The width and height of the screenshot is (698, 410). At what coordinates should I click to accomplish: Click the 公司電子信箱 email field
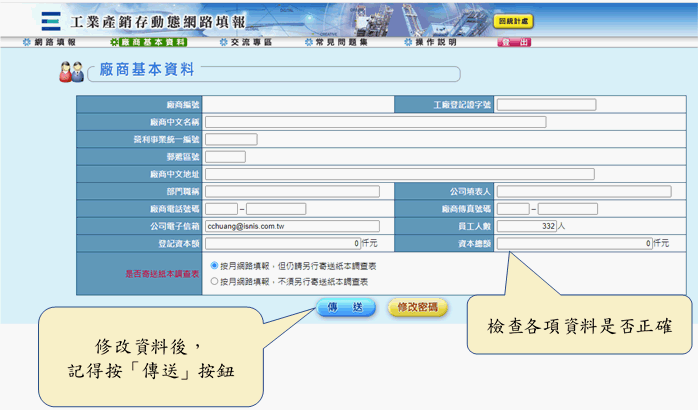(x=292, y=226)
